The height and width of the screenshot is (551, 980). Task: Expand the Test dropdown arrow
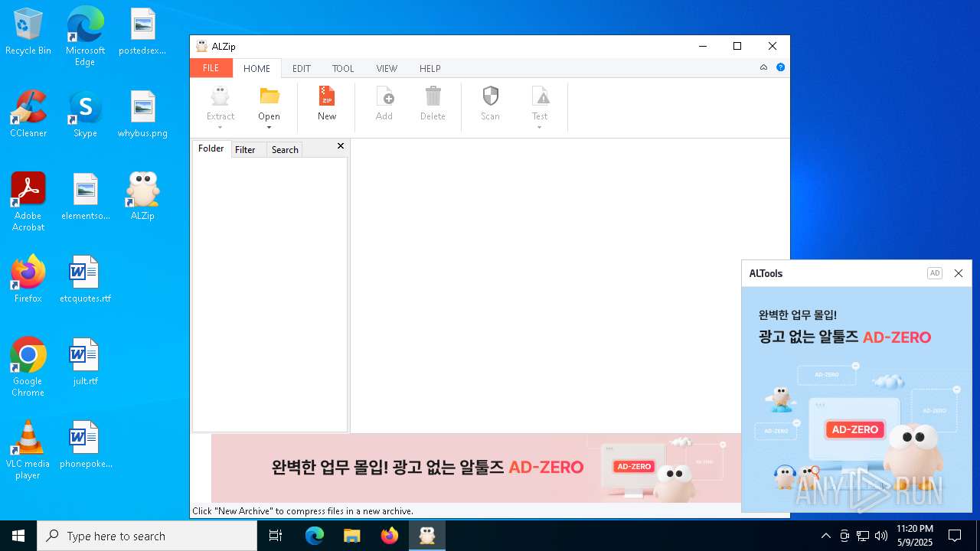pos(540,127)
